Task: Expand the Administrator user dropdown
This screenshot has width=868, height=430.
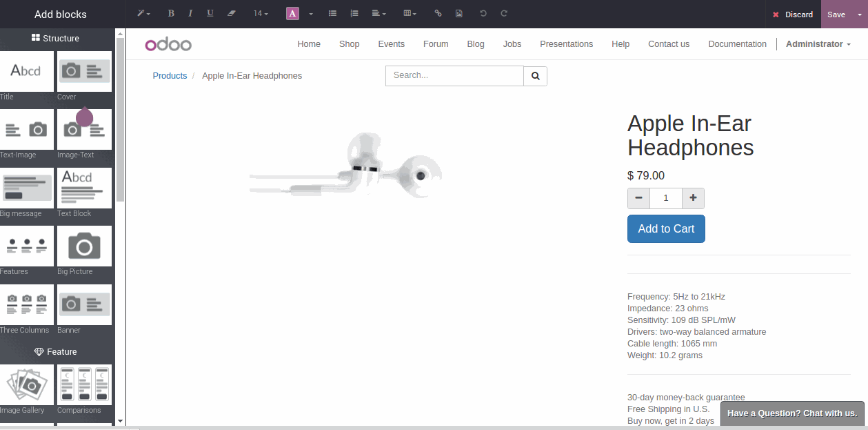Action: tap(818, 44)
